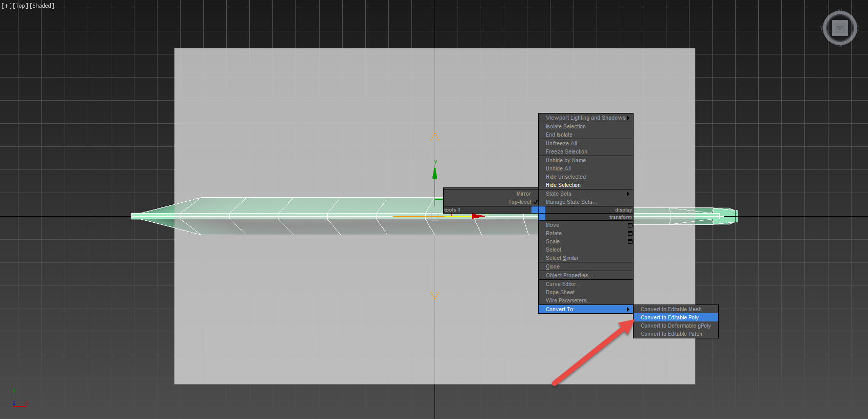Expand the Convert To: submenu

tap(586, 310)
